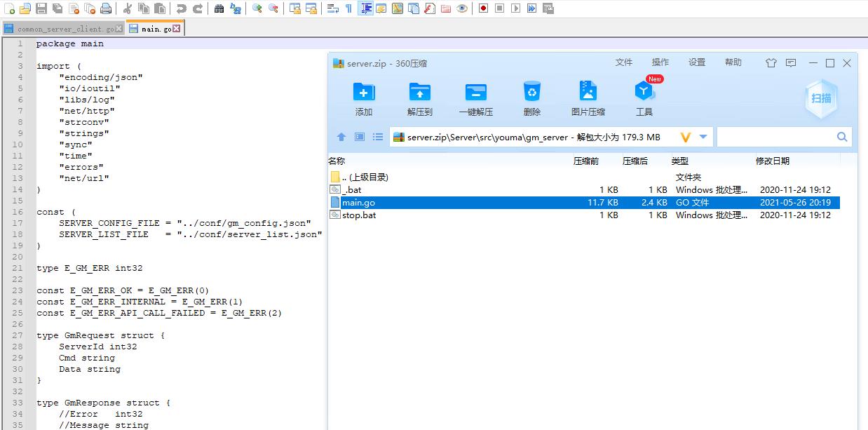868x430 pixels.
Task: Expand the archive path dropdown arrow
Action: pos(703,137)
